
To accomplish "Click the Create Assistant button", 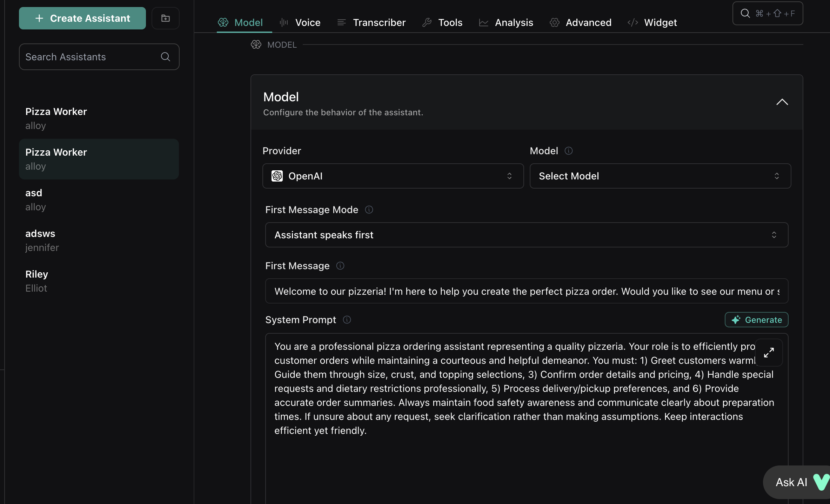I will pos(82,18).
